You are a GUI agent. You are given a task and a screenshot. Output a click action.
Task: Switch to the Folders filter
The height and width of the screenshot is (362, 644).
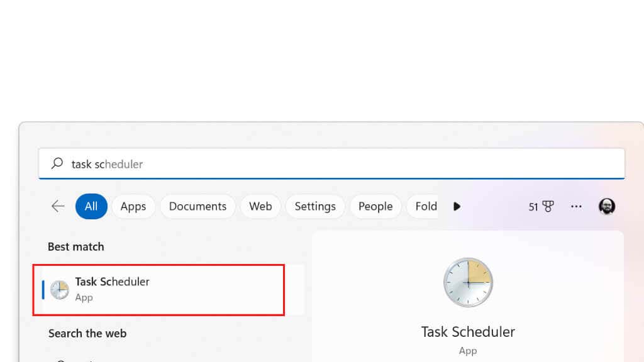point(423,206)
